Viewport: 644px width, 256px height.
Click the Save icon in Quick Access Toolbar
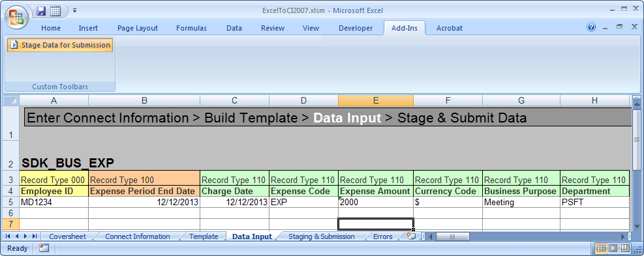pos(41,11)
